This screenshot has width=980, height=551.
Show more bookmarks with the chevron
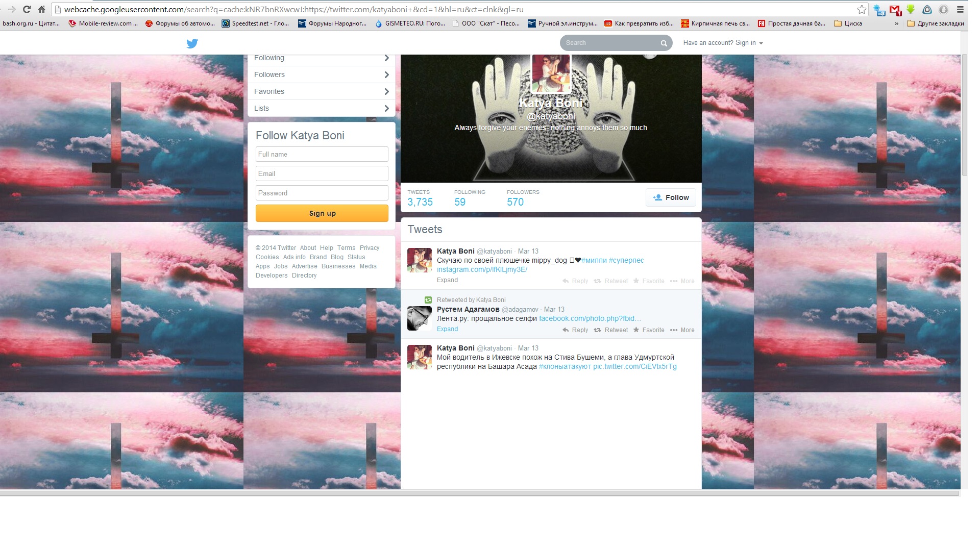(x=896, y=23)
